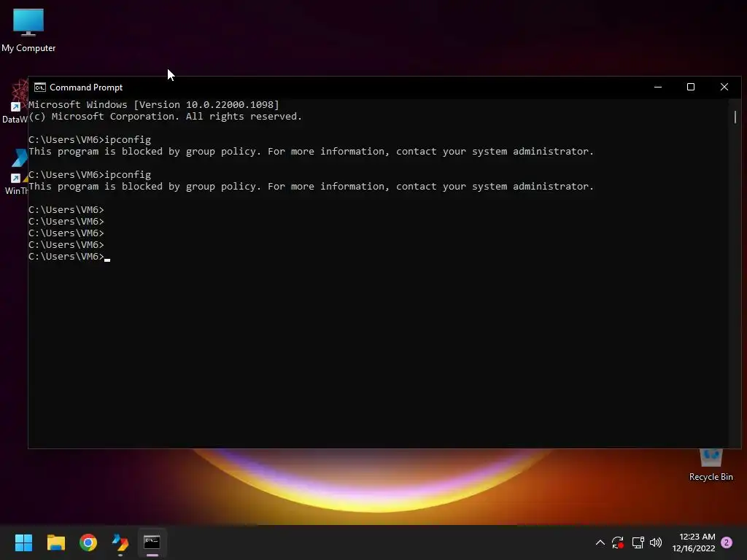Click the 'Command Prompt' window title text
This screenshot has width=747, height=560.
coord(86,87)
